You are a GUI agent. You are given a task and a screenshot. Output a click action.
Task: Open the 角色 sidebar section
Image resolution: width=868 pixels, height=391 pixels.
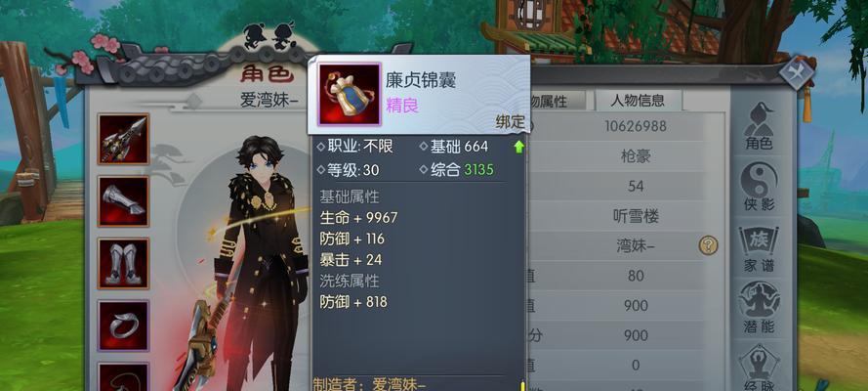759,126
